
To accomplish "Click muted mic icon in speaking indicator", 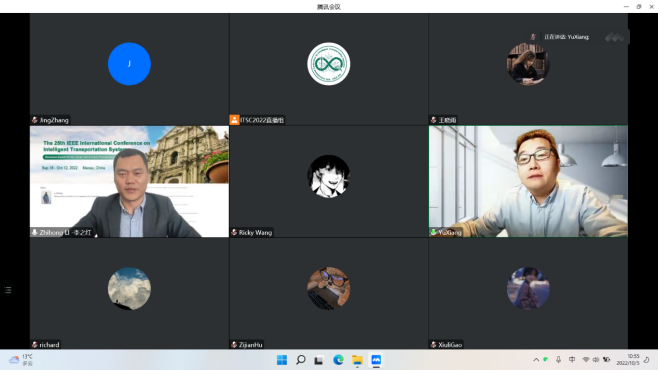I will click(x=533, y=37).
